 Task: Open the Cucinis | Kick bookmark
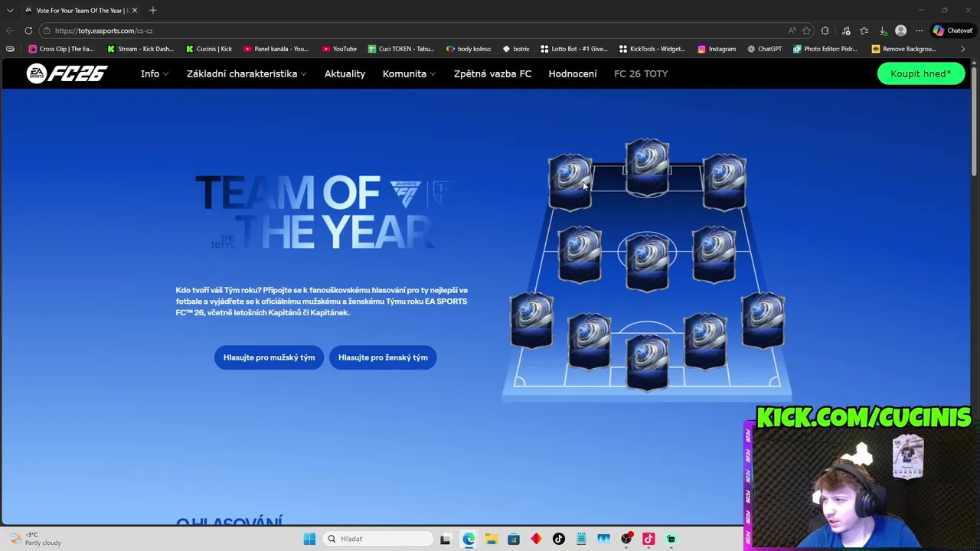coord(209,49)
